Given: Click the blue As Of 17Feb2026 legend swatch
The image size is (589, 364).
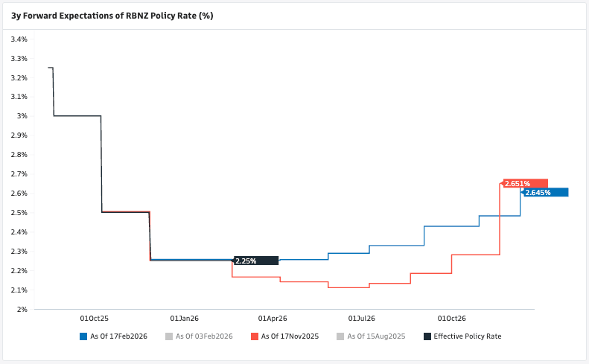Looking at the screenshot, I should (x=83, y=336).
